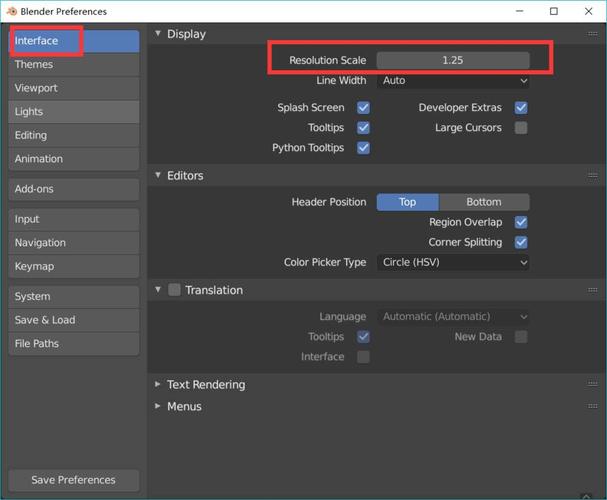The height and width of the screenshot is (500, 607).
Task: Open the Color Picker Type dropdown
Action: click(x=453, y=263)
